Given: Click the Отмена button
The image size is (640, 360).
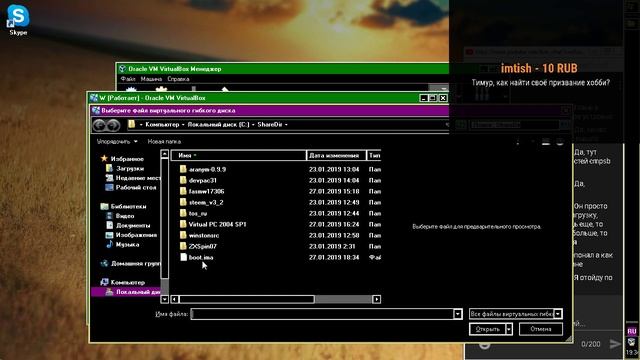Looking at the screenshot, I should (541, 329).
